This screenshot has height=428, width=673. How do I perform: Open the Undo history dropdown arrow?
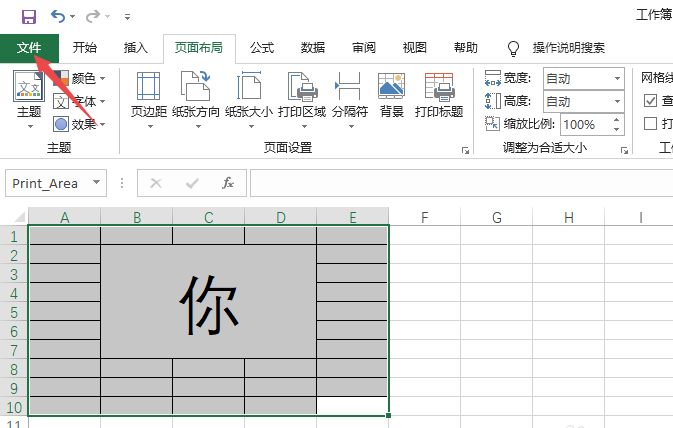pyautogui.click(x=73, y=17)
